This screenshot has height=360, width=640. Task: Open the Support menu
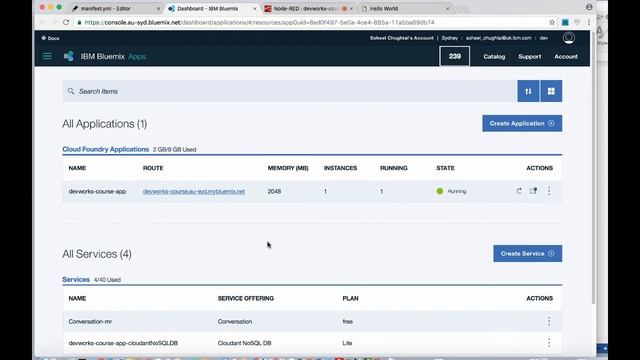(x=529, y=56)
